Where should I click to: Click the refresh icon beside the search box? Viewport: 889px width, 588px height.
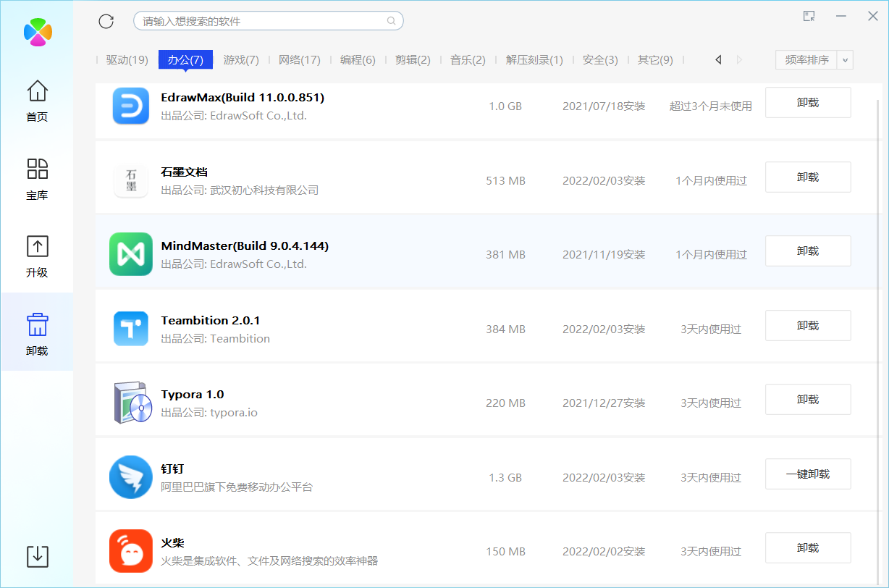coord(106,21)
